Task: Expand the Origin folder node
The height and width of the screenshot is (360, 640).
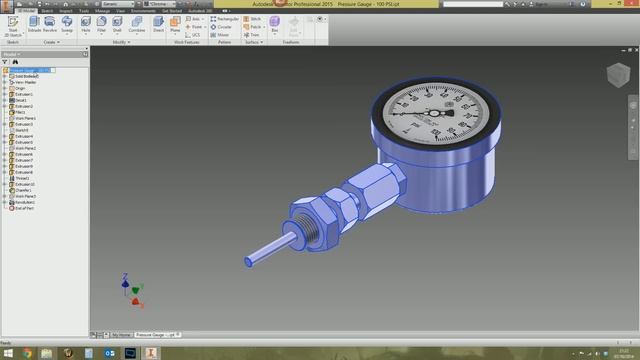Action: pos(5,88)
